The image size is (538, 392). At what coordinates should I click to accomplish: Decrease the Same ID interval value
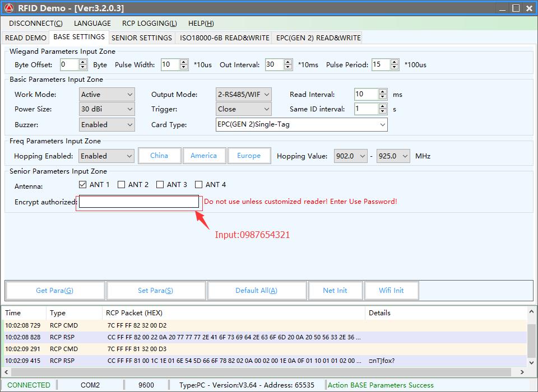(x=383, y=112)
